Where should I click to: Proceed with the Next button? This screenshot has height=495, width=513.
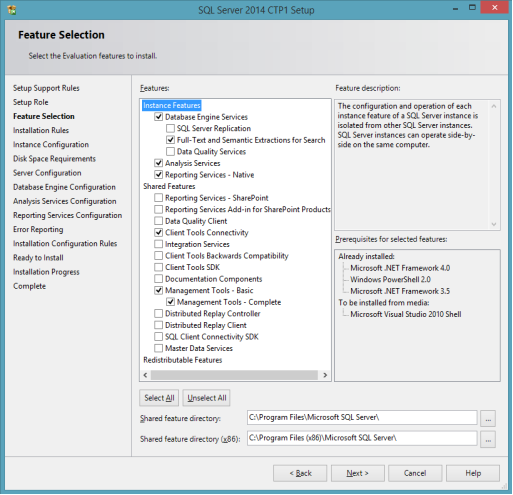pos(358,473)
